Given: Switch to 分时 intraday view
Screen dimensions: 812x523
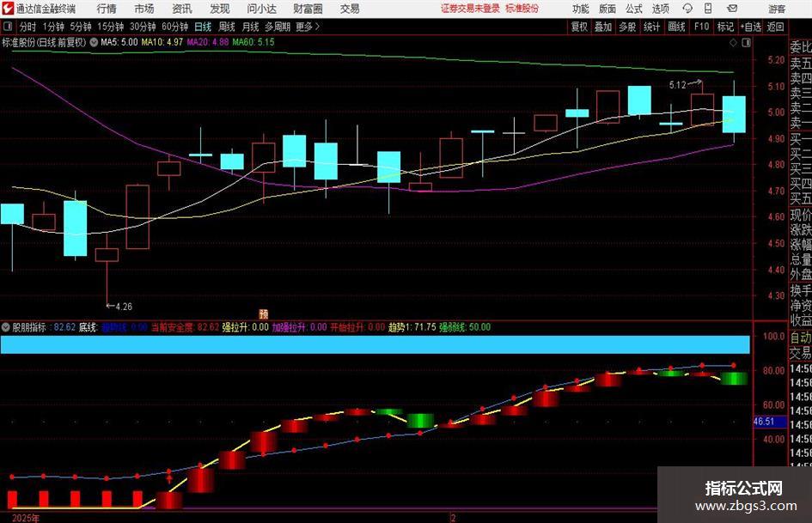Looking at the screenshot, I should coord(28,27).
